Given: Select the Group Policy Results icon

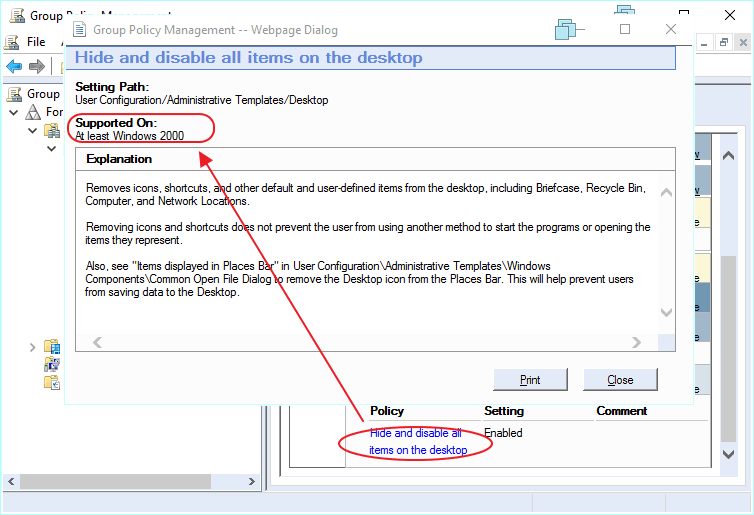Looking at the screenshot, I should [x=52, y=383].
